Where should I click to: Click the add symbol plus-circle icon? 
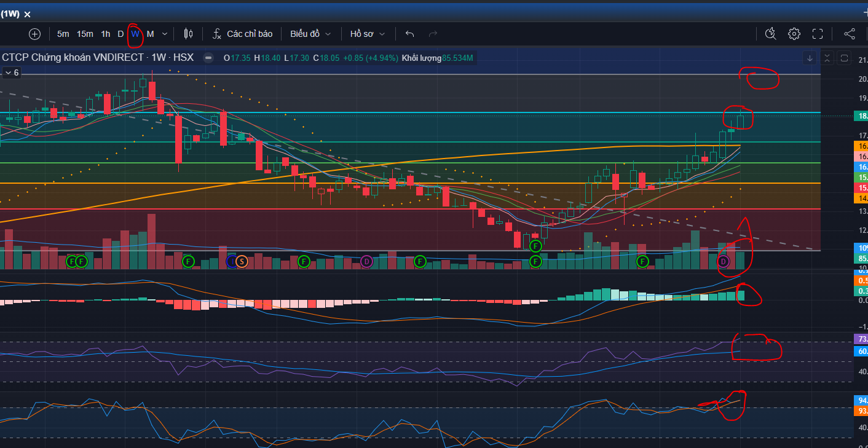click(35, 34)
